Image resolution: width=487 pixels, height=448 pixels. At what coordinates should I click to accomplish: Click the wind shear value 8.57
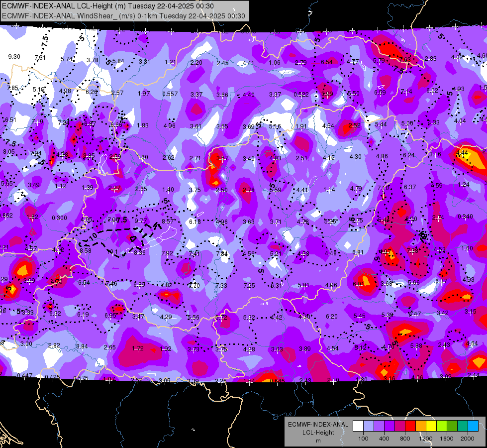168,222
